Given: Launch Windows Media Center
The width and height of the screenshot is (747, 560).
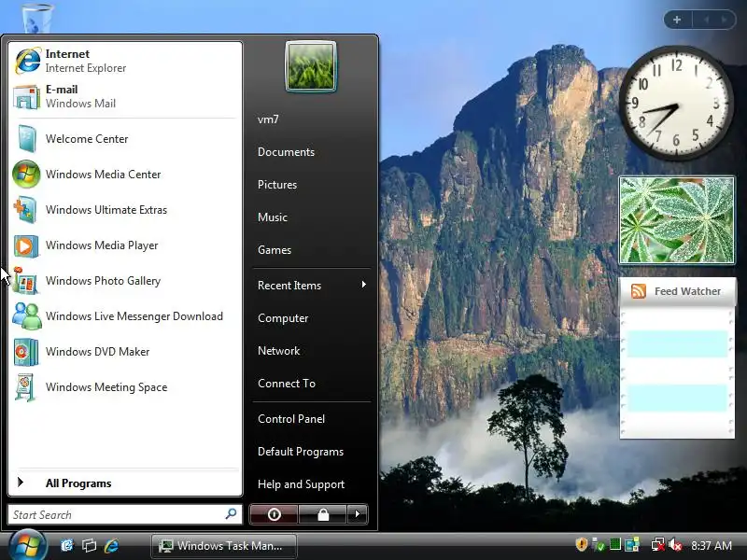Looking at the screenshot, I should [x=125, y=175].
